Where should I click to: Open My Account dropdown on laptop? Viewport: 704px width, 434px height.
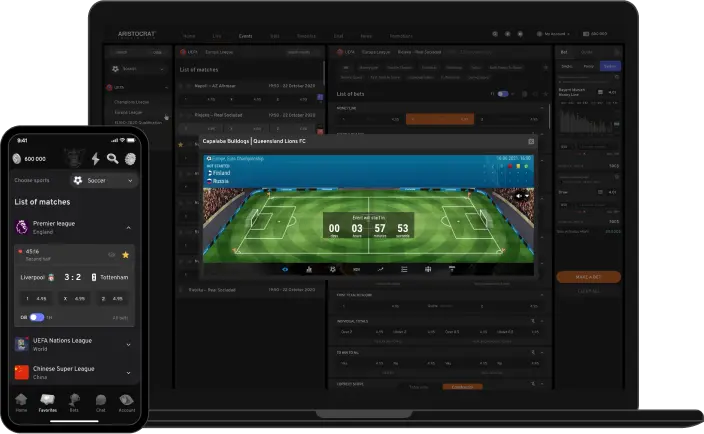coord(553,34)
